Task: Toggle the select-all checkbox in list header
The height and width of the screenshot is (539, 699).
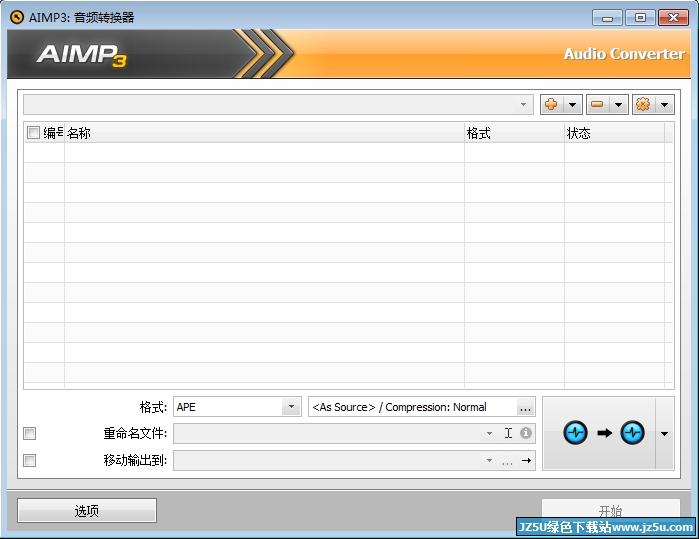Action: pos(33,132)
